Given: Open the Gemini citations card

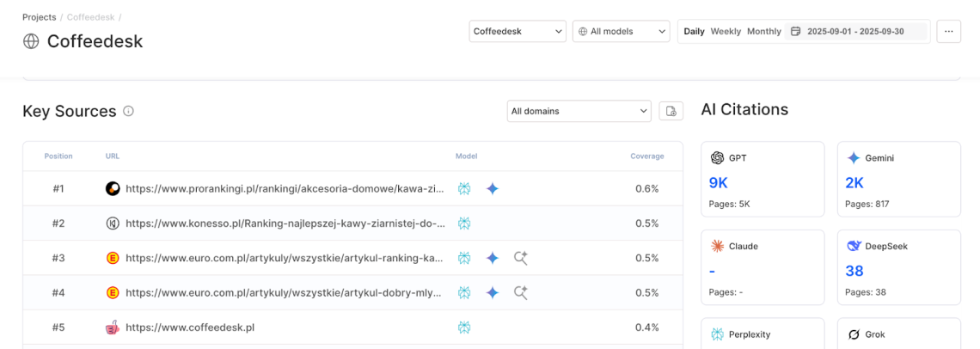Looking at the screenshot, I should click(898, 180).
